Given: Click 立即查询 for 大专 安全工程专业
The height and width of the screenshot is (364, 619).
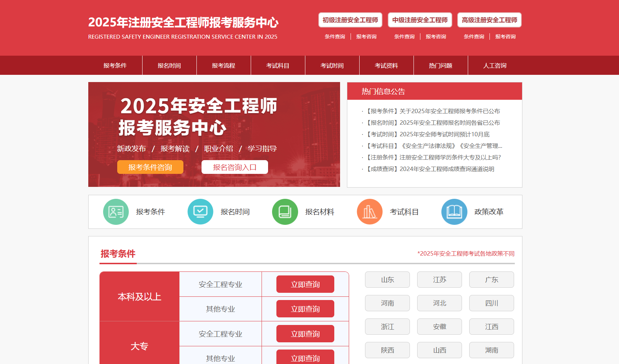Looking at the screenshot, I should click(x=305, y=334).
